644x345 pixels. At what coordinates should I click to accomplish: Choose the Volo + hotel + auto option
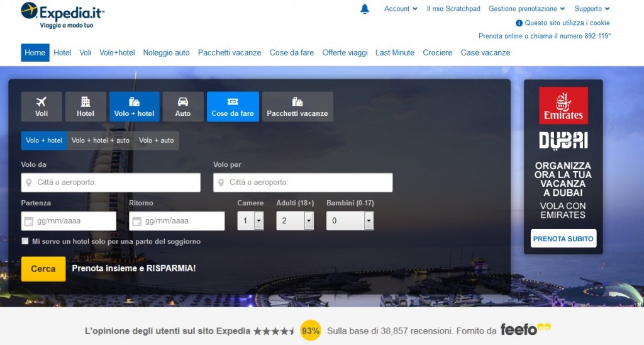pyautogui.click(x=101, y=140)
